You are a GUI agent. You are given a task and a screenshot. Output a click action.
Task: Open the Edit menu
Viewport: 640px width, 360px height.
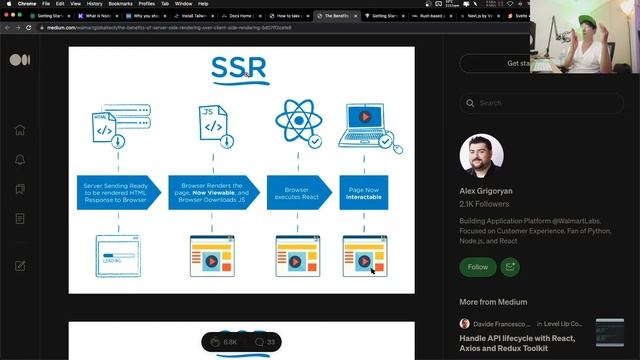pos(60,4)
